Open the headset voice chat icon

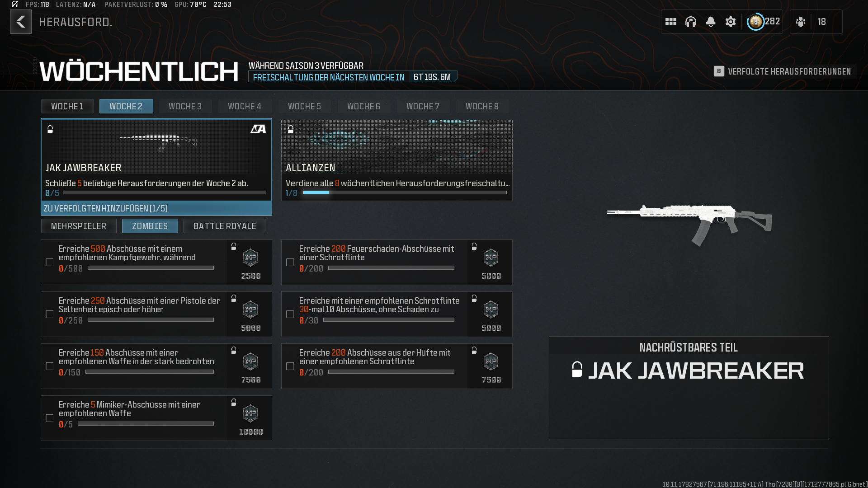tap(690, 22)
